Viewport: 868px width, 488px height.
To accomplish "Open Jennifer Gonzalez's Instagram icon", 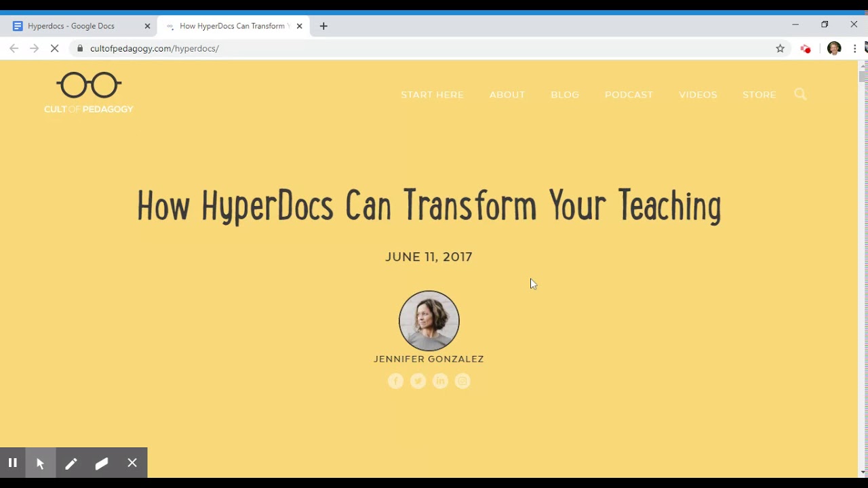I will [462, 382].
